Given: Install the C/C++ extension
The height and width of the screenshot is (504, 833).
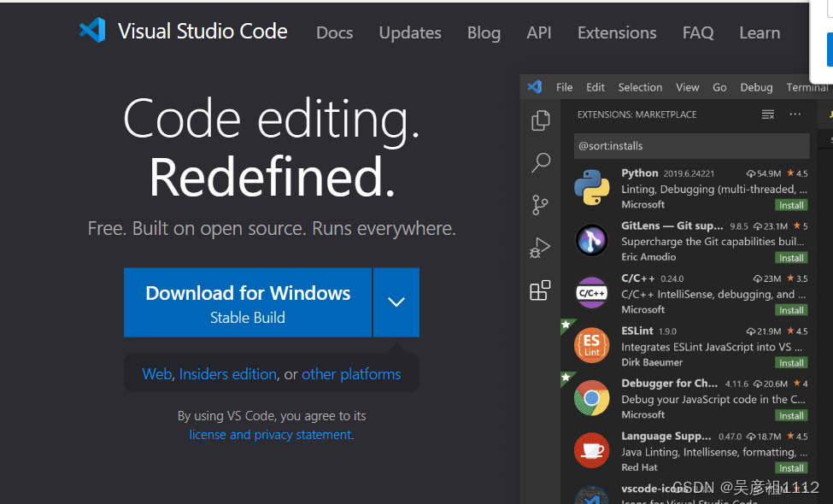Looking at the screenshot, I should pyautogui.click(x=791, y=310).
